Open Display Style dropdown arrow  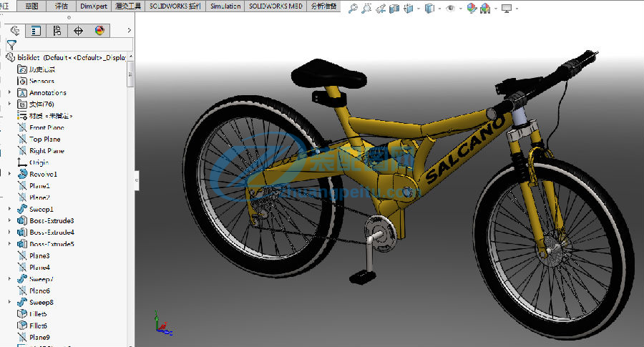coord(439,9)
